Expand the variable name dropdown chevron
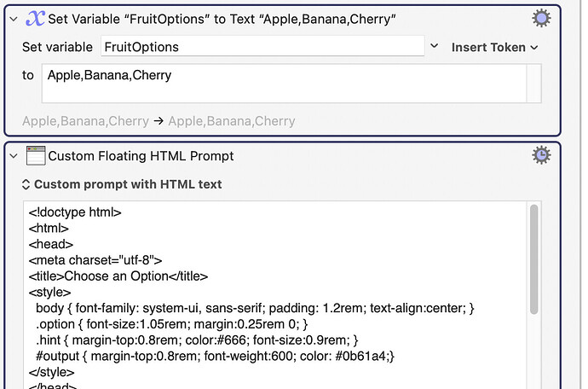588x389 pixels. [x=434, y=47]
